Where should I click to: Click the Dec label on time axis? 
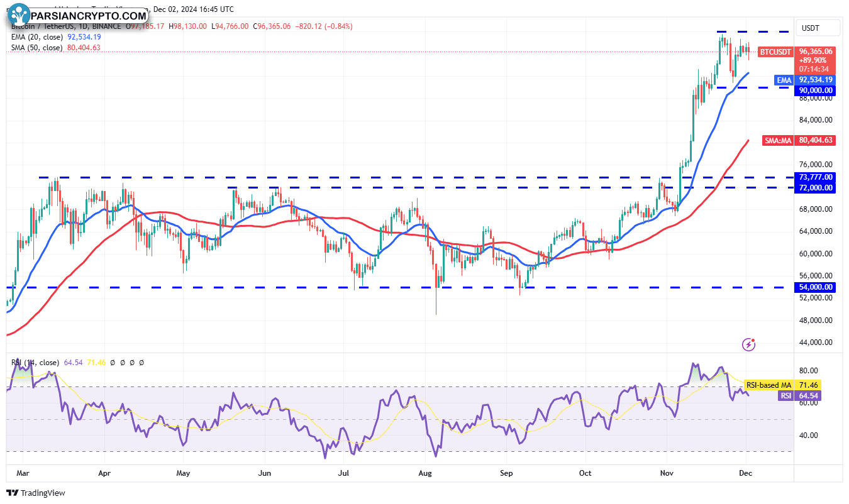746,472
